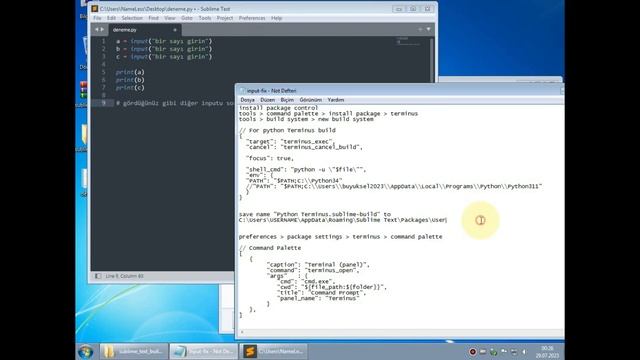This screenshot has width=640, height=360.
Task: Open the Project menu in Sublime Text
Action: point(224,18)
